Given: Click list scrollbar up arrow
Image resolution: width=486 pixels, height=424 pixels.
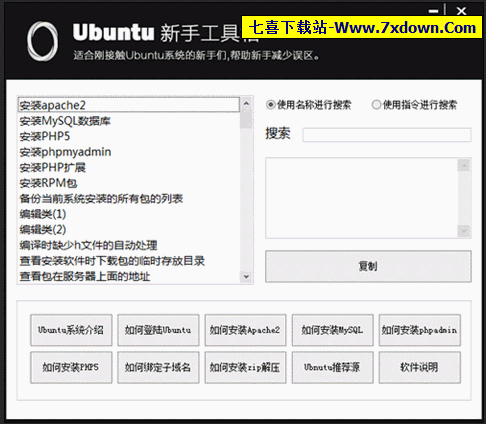Looking at the screenshot, I should [246, 103].
